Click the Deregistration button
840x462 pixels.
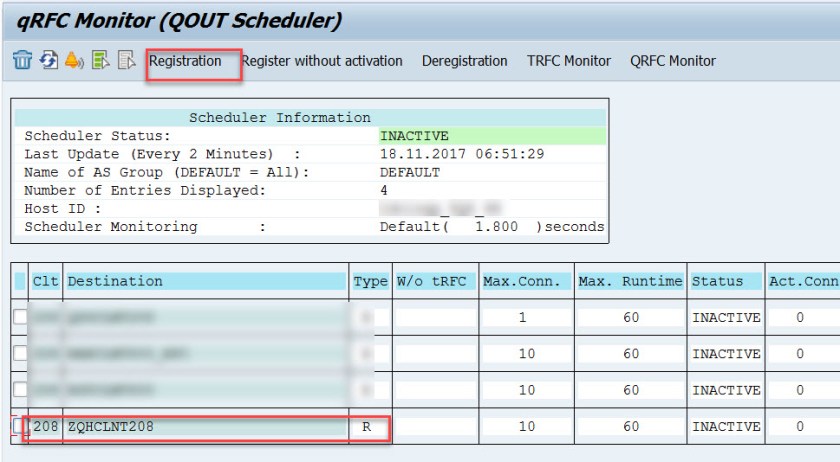pyautogui.click(x=464, y=61)
